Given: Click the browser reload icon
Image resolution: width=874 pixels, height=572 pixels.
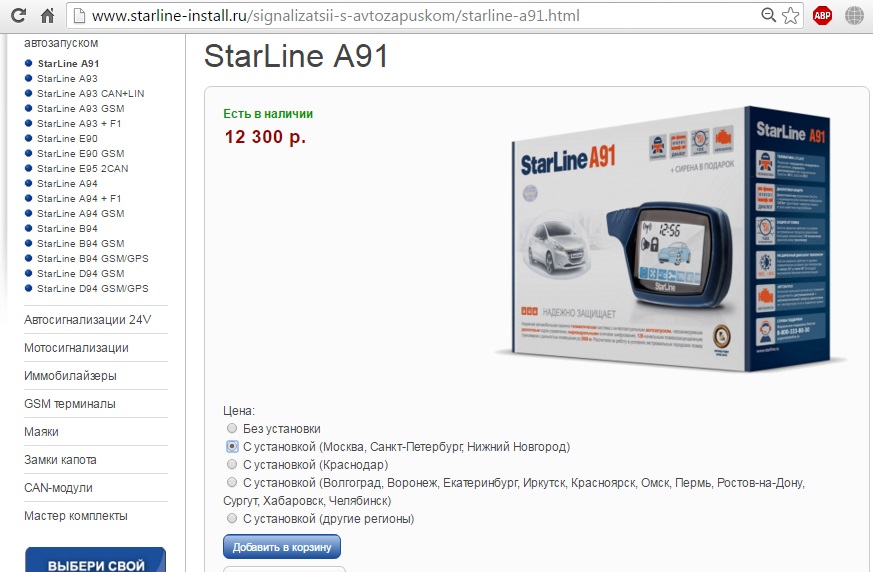Looking at the screenshot, I should (x=18, y=15).
